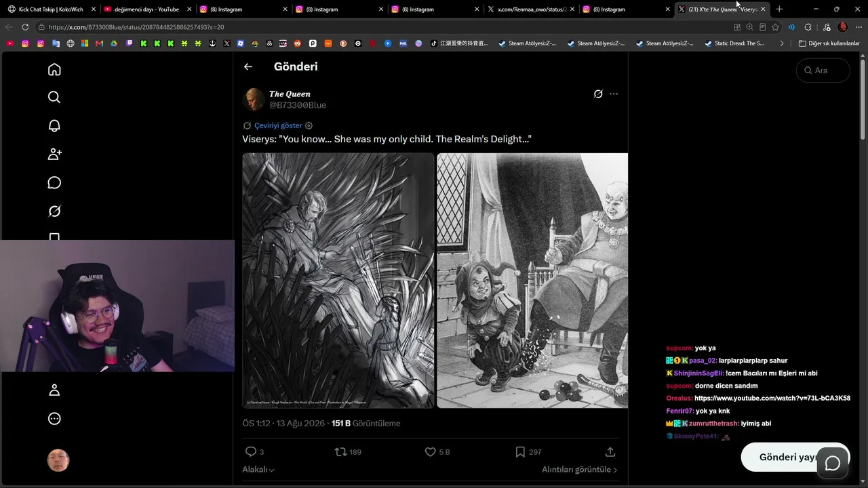
Task: Open the Reddit bookmark in bookmarks bar
Action: click(x=298, y=43)
